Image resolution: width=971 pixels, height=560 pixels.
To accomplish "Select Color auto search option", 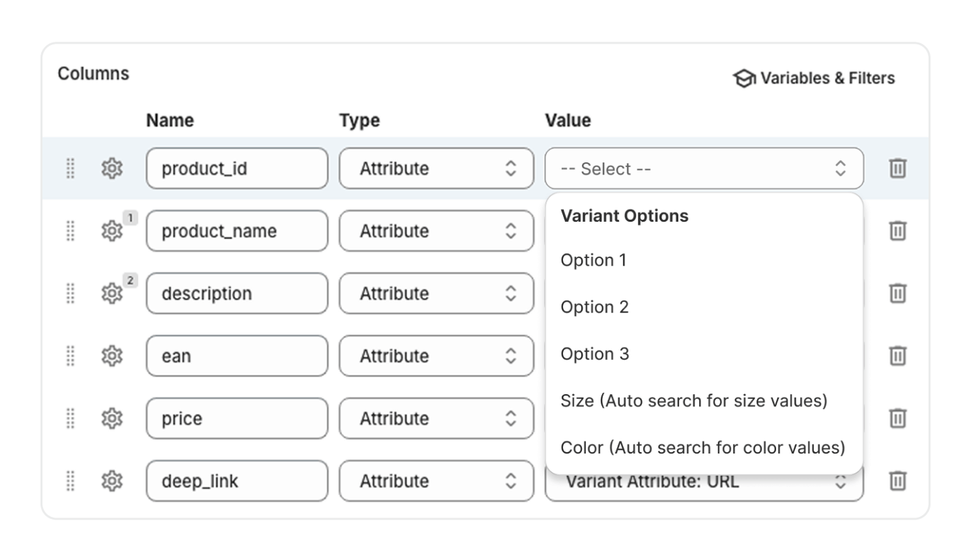I will (x=703, y=447).
